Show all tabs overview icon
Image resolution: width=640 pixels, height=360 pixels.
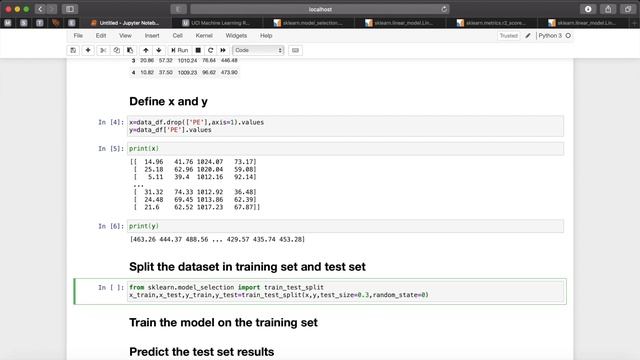tap(628, 9)
